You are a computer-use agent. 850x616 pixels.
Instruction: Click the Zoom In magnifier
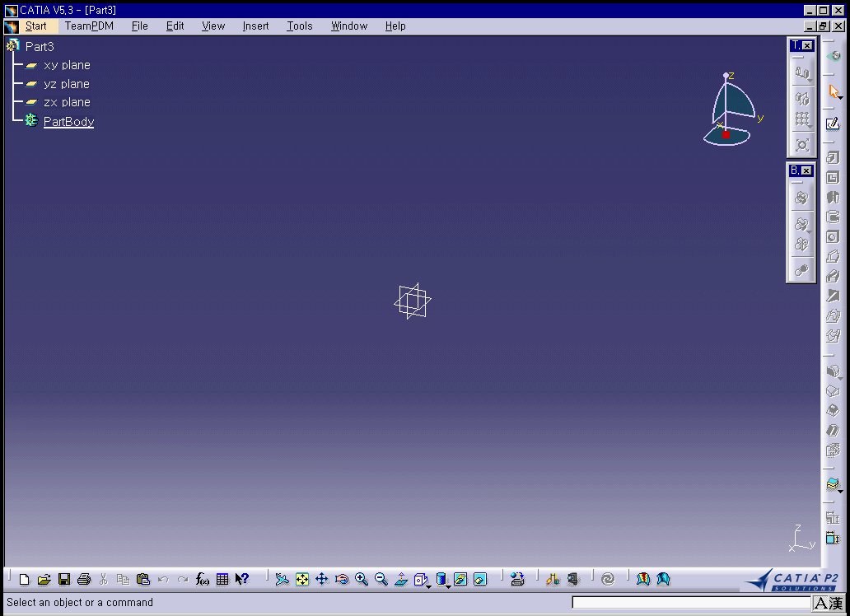(362, 579)
